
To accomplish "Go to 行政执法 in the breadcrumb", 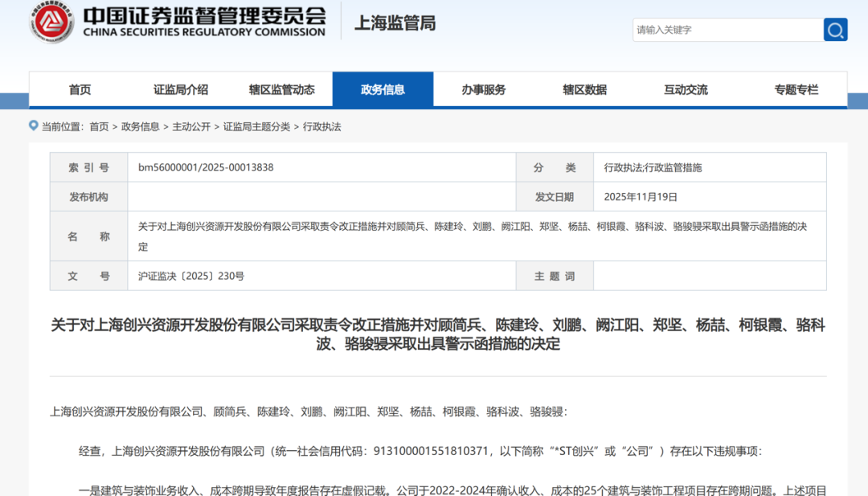I will [321, 127].
